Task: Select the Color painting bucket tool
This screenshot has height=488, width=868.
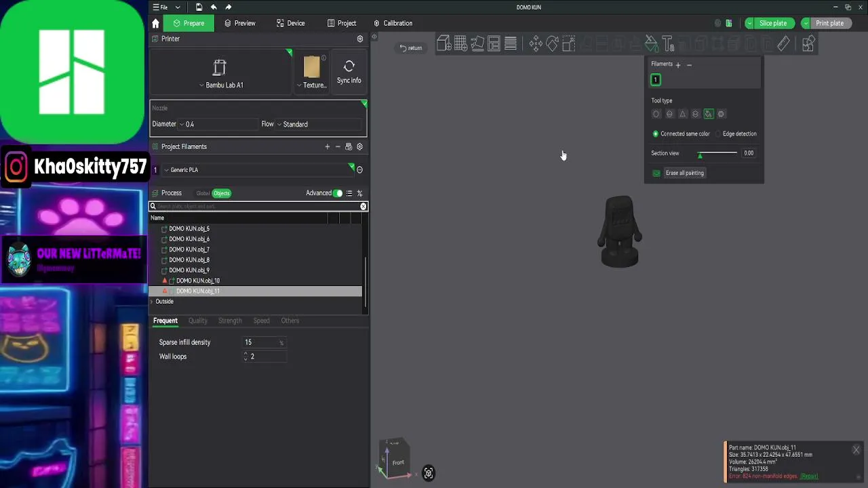Action: 651,44
